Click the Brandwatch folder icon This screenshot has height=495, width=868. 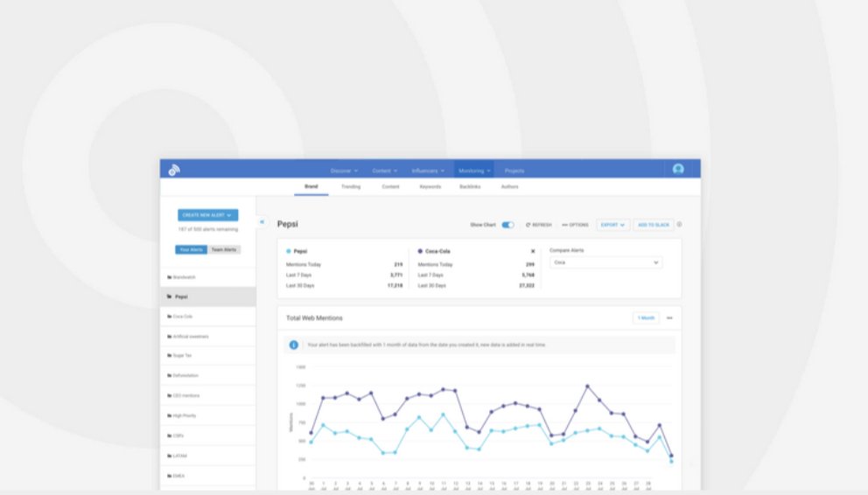170,277
